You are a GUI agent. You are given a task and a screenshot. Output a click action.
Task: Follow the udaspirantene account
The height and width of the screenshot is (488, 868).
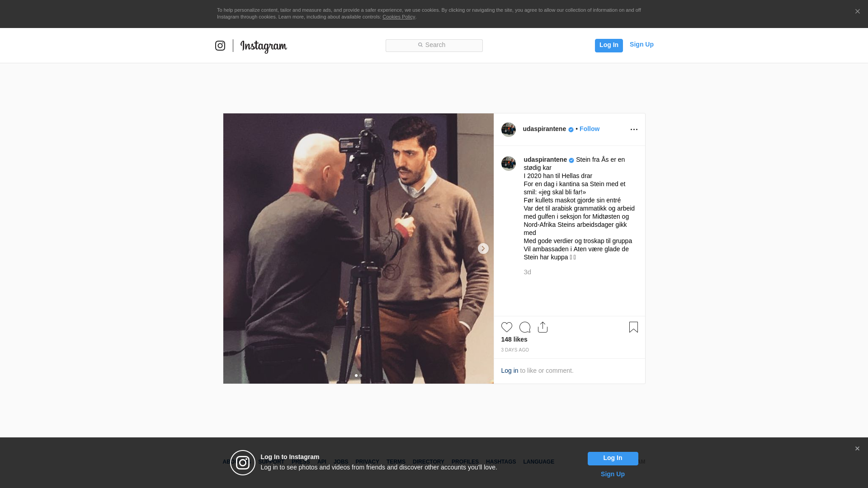pos(589,129)
